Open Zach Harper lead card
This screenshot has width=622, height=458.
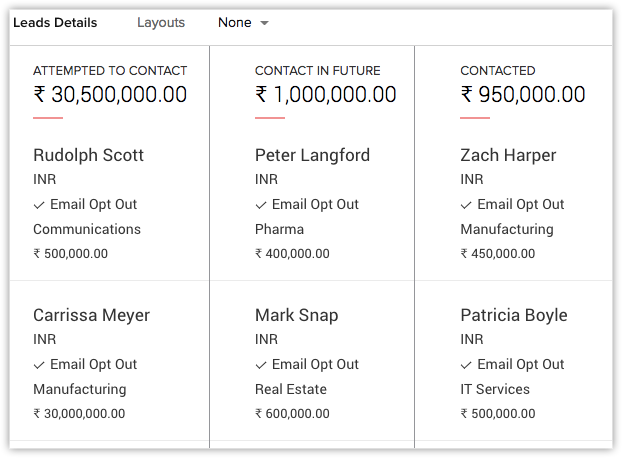click(x=508, y=155)
